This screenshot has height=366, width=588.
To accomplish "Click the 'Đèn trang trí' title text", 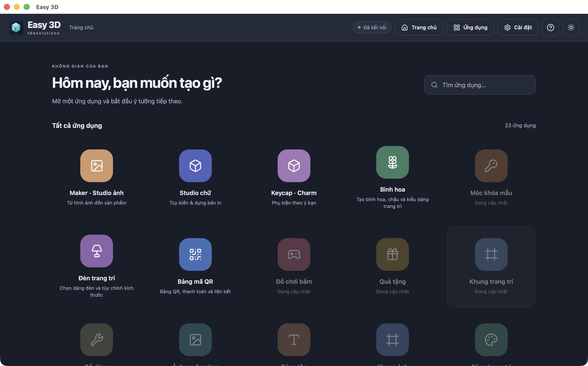I will click(x=97, y=278).
